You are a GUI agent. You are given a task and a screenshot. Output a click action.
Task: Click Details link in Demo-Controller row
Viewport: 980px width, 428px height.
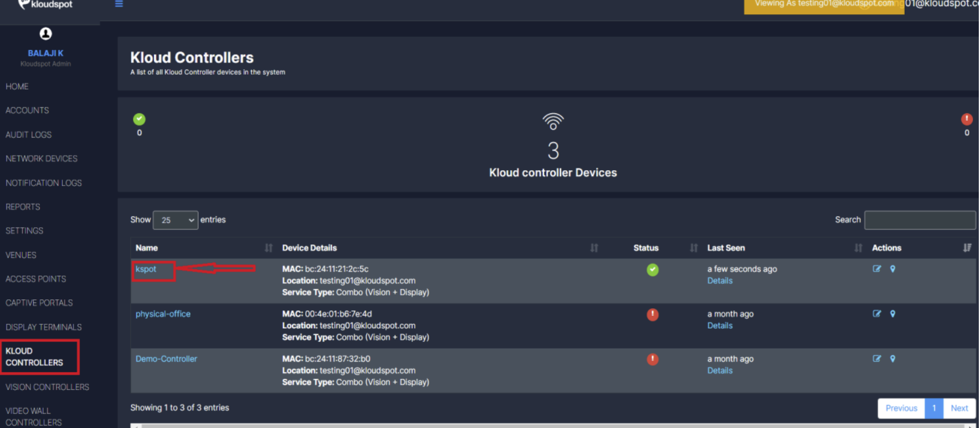pyautogui.click(x=720, y=371)
